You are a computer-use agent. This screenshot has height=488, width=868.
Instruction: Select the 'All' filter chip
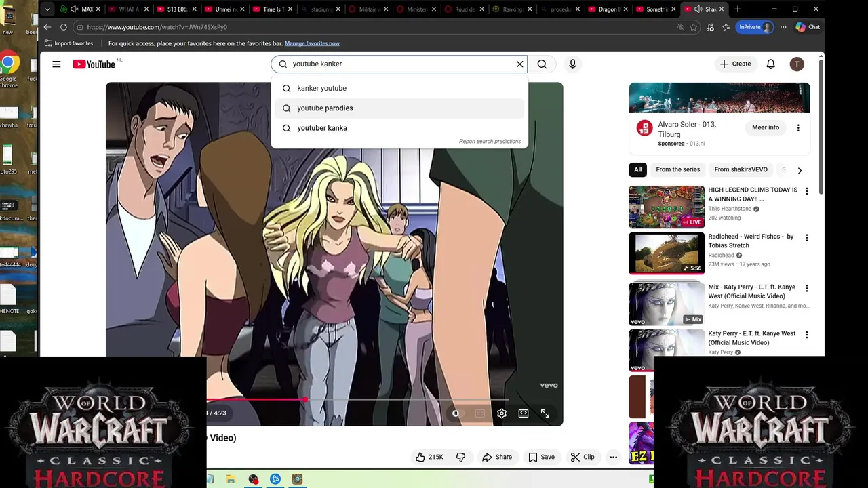point(637,170)
